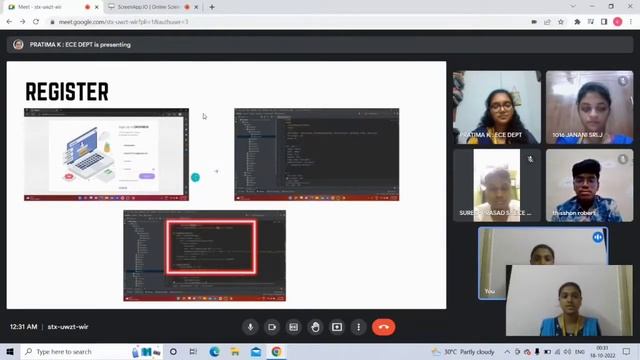
Task: Go back in browser history
Action: 9,22
